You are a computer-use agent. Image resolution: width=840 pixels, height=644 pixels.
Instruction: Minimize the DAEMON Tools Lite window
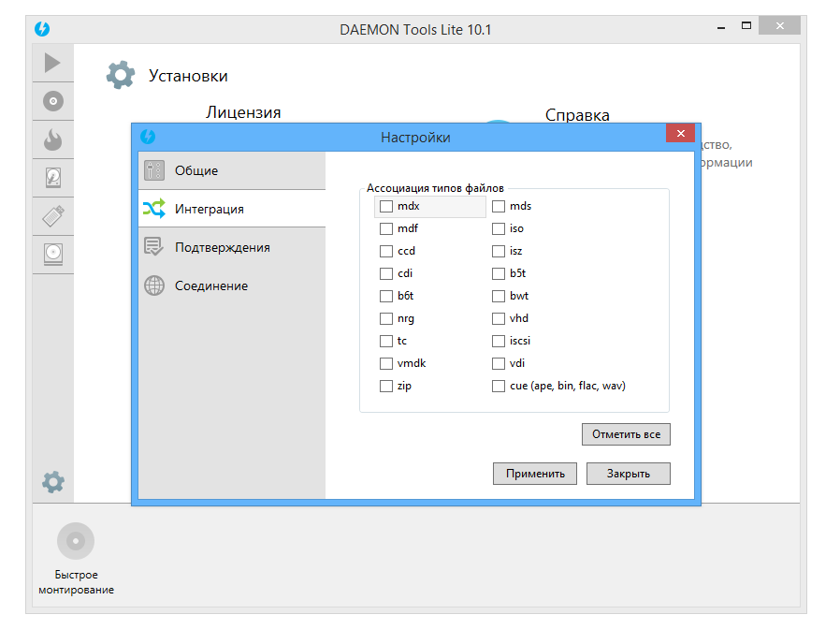tap(721, 27)
